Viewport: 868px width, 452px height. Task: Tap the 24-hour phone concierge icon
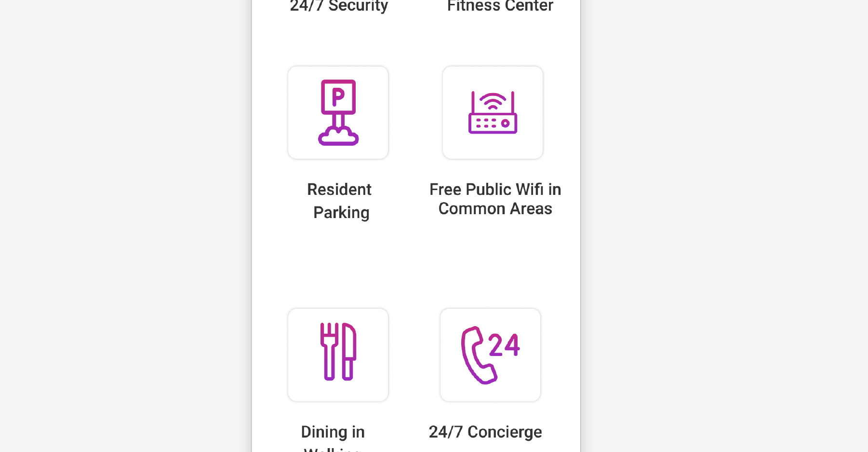[x=490, y=355]
